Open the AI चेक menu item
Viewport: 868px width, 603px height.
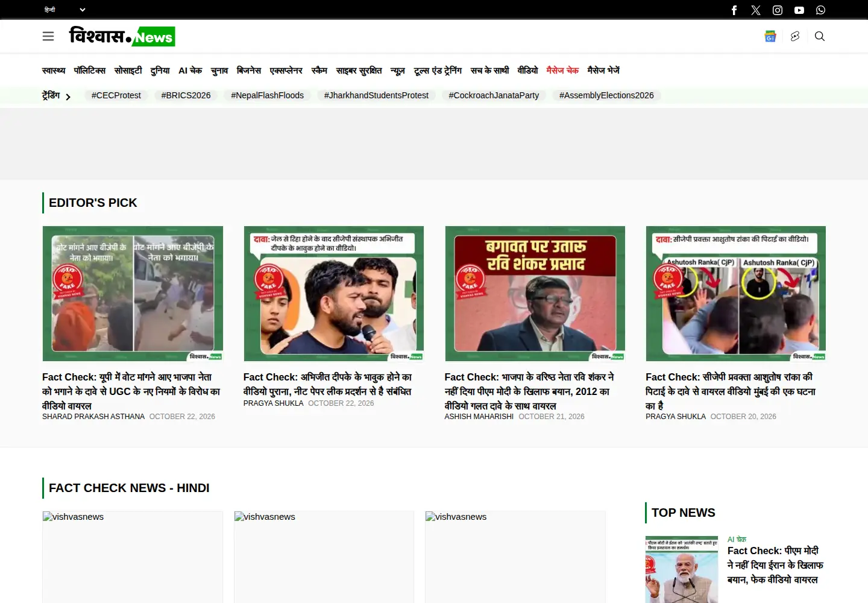click(190, 71)
